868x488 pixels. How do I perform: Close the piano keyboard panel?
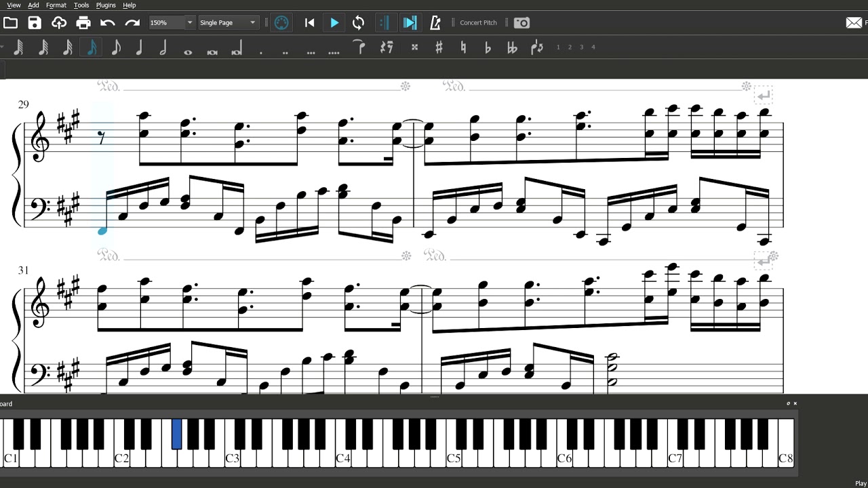[795, 403]
